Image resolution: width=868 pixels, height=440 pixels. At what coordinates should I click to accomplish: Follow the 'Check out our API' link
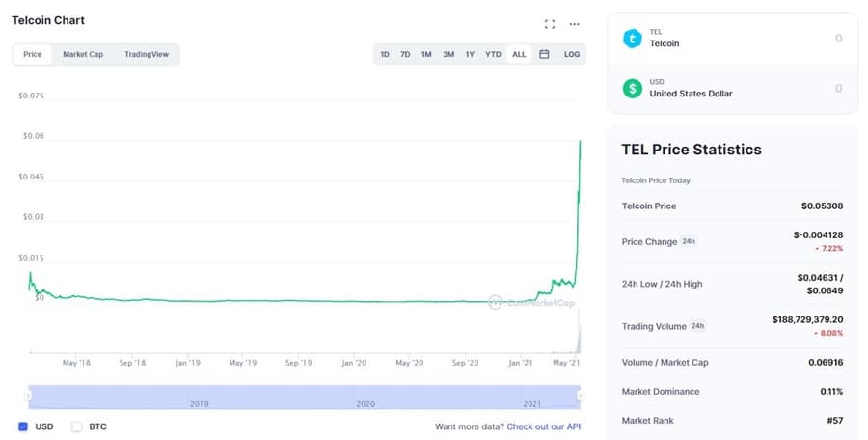[x=544, y=426]
